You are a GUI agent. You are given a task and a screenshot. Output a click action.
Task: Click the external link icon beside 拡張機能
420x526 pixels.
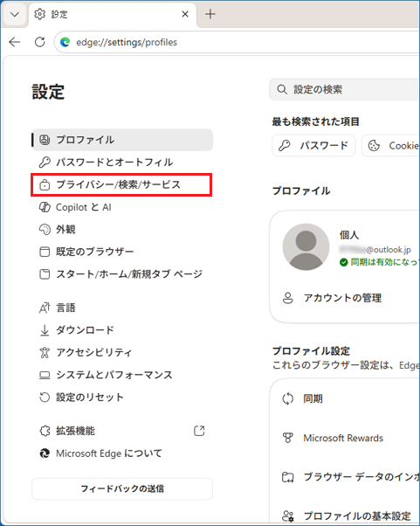point(199,431)
